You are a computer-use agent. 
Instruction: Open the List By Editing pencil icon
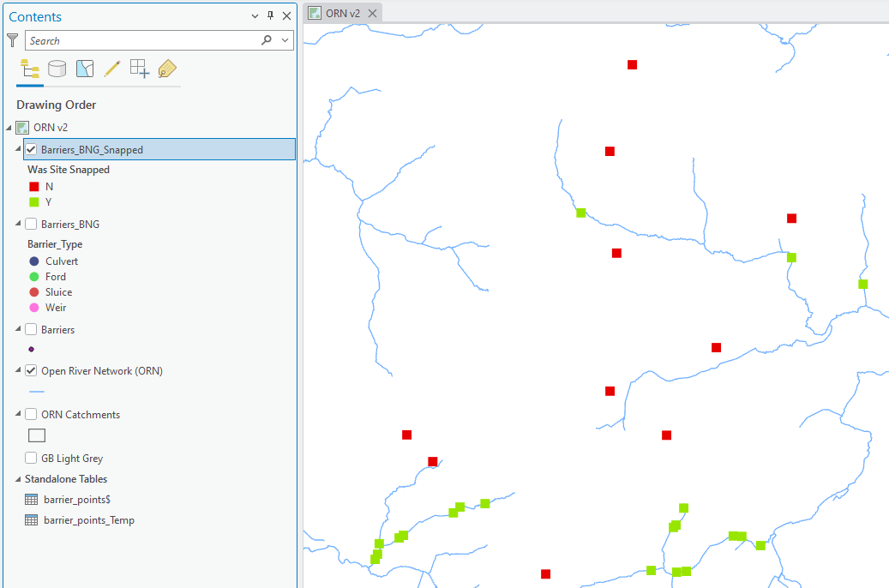pos(112,69)
